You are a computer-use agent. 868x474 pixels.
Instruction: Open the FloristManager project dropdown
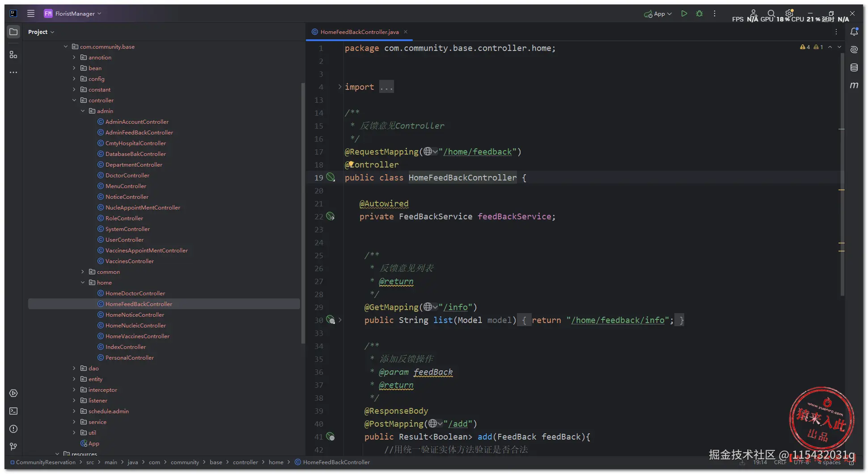point(73,13)
